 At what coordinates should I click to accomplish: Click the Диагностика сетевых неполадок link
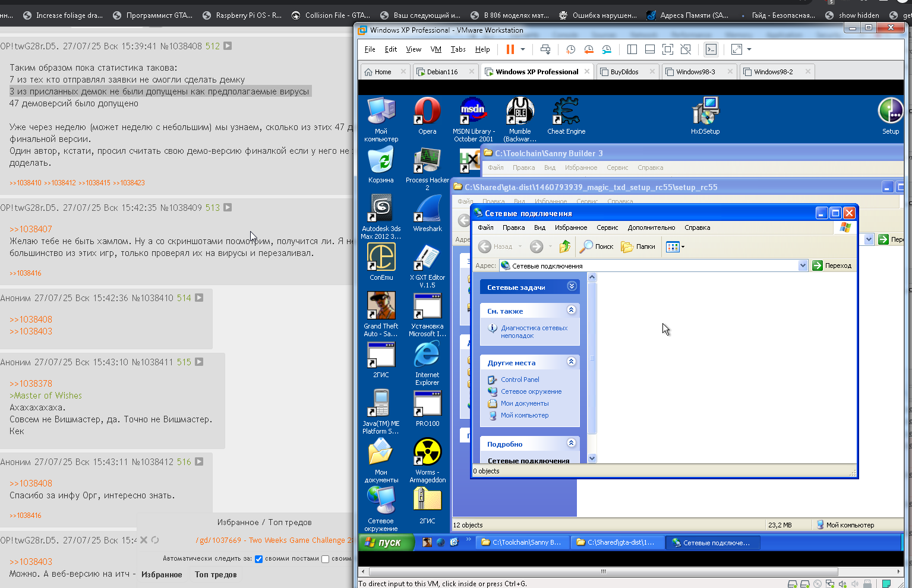pyautogui.click(x=534, y=331)
